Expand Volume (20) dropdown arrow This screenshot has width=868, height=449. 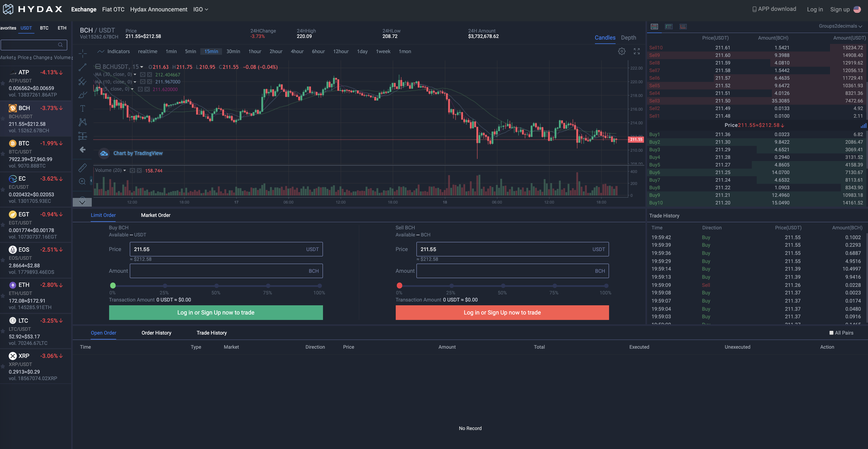(x=125, y=170)
